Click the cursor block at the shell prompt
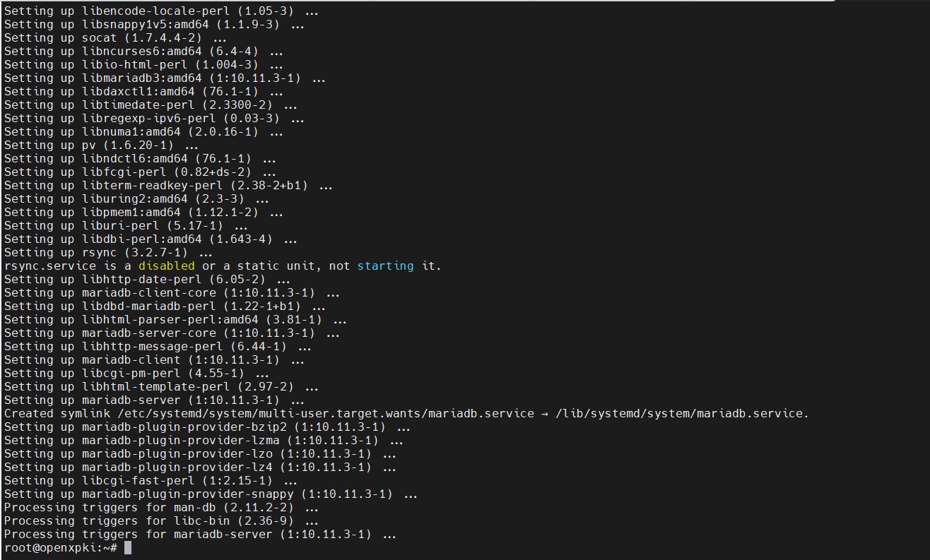The width and height of the screenshot is (930, 560). (128, 548)
